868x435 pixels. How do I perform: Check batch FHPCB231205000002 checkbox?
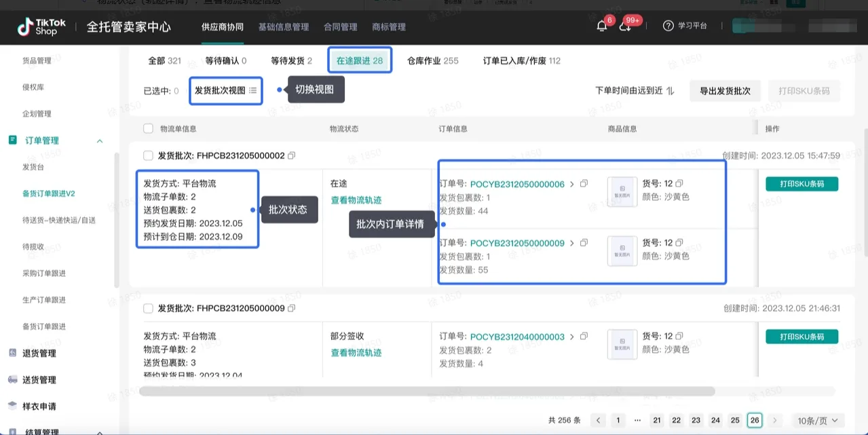[x=148, y=155]
